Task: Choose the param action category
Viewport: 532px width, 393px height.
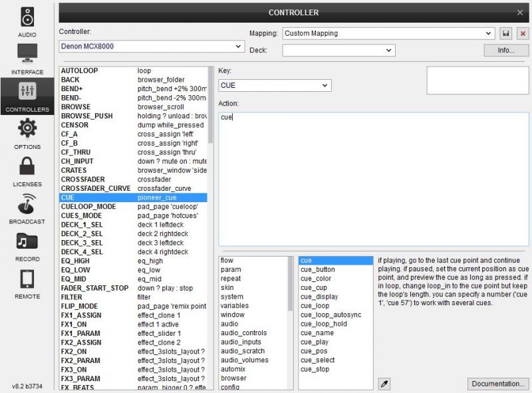Action: click(253, 269)
